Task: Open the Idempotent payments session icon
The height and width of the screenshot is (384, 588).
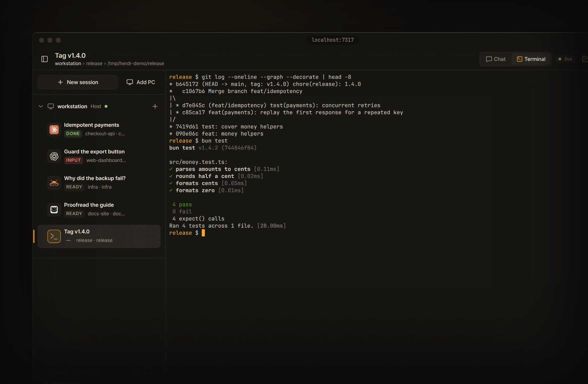Action: point(54,130)
